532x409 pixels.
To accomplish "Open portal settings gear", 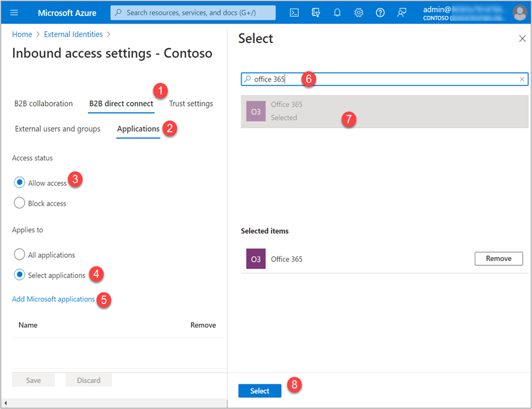I will [x=359, y=12].
